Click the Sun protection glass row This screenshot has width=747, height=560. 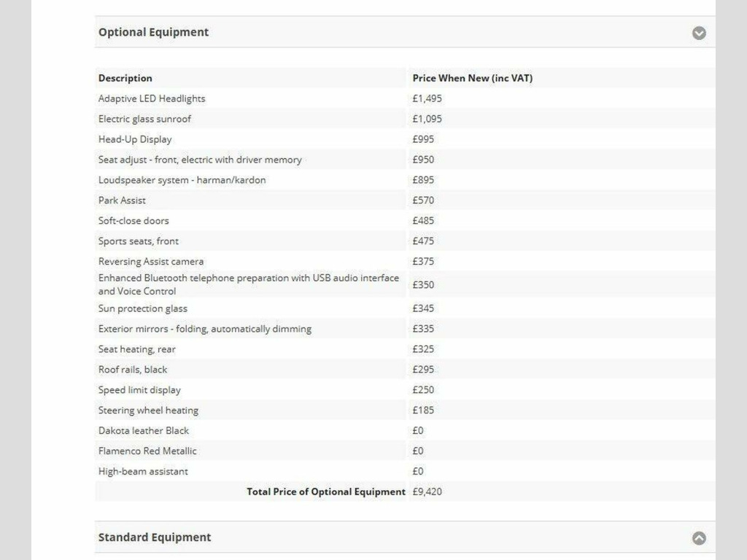coord(143,308)
